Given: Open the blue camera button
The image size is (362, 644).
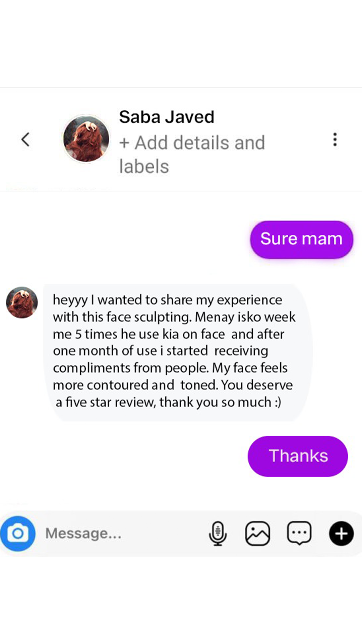Looking at the screenshot, I should coord(18,533).
